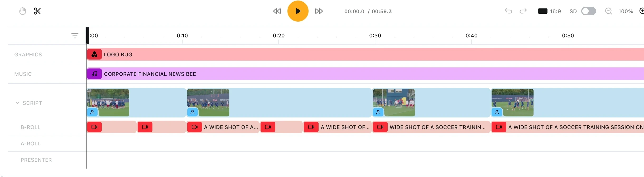This screenshot has width=644, height=177.
Task: Click camera icon of second B-roll clip
Action: (145, 127)
